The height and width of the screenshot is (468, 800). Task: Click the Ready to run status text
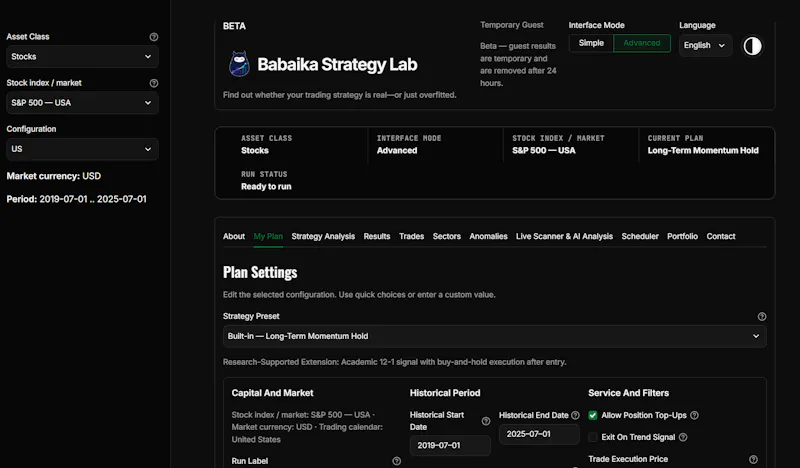[266, 187]
